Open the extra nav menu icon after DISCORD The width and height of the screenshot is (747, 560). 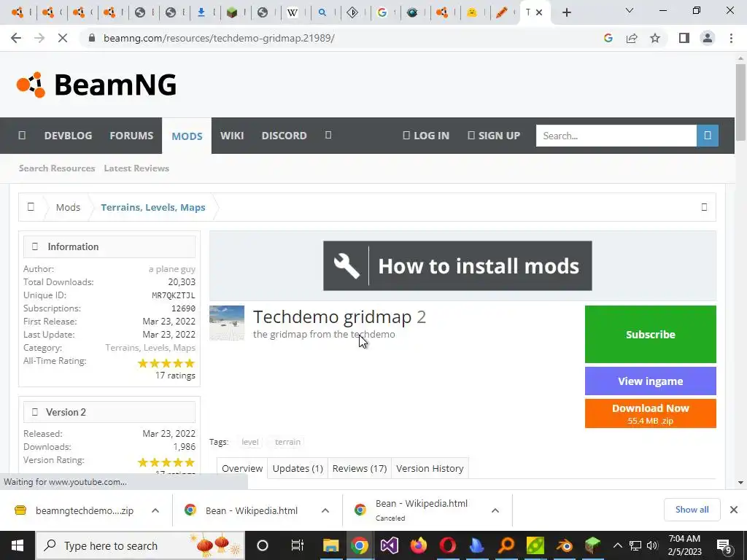(328, 135)
